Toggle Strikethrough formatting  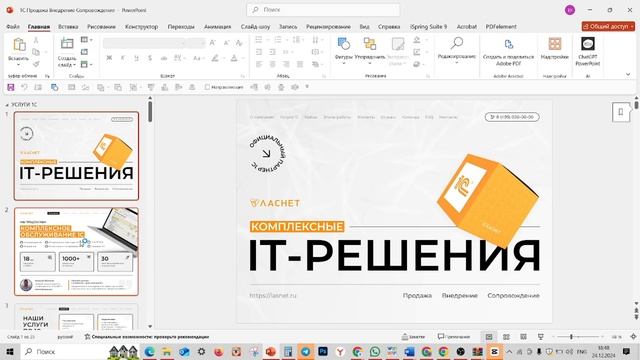click(x=164, y=58)
